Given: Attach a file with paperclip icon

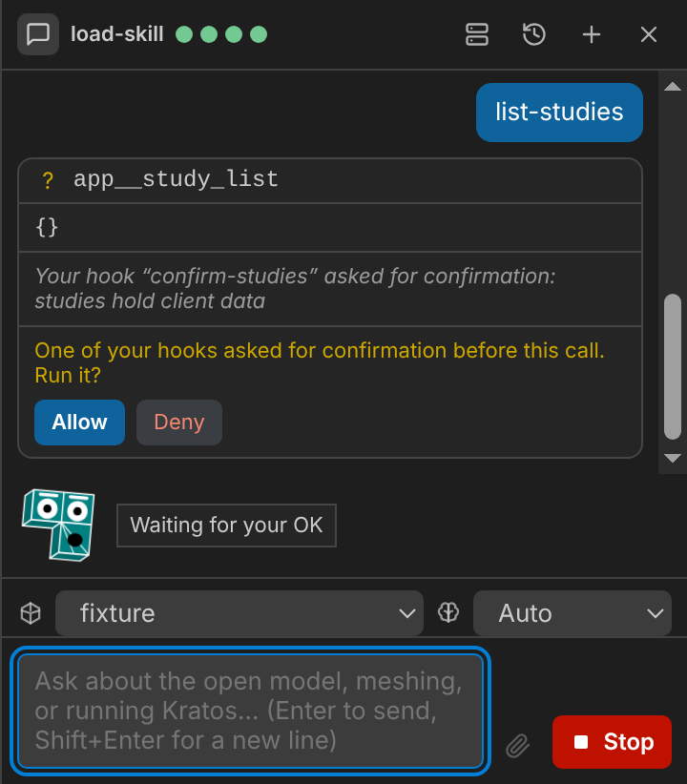Looking at the screenshot, I should click(x=517, y=746).
